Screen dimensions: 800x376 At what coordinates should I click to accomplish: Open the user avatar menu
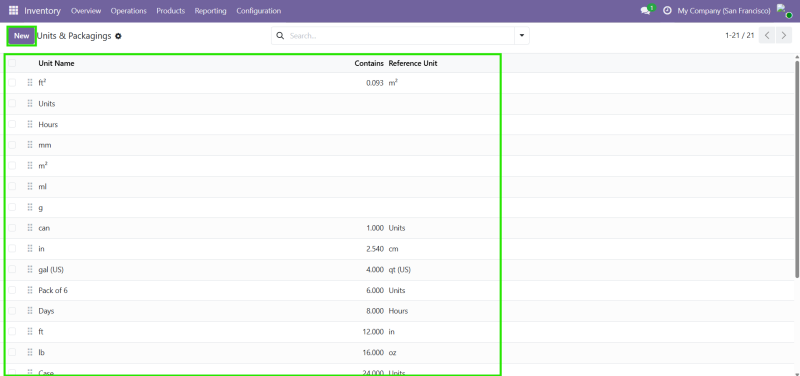(784, 11)
